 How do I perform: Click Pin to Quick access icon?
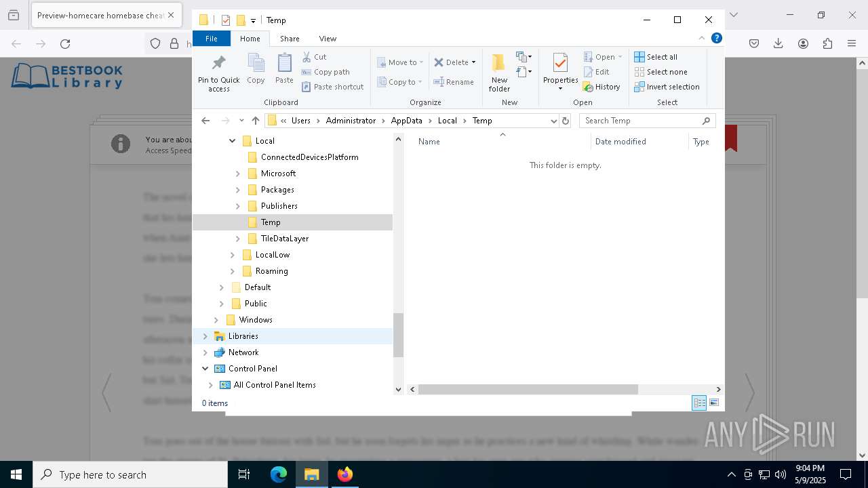(218, 73)
